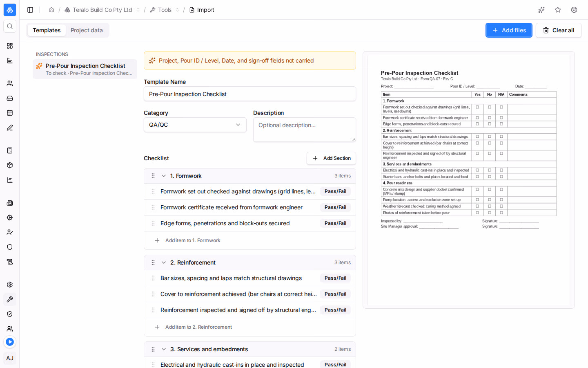This screenshot has width=588, height=368.
Task: Switch to the Project data tab
Action: pos(87,30)
